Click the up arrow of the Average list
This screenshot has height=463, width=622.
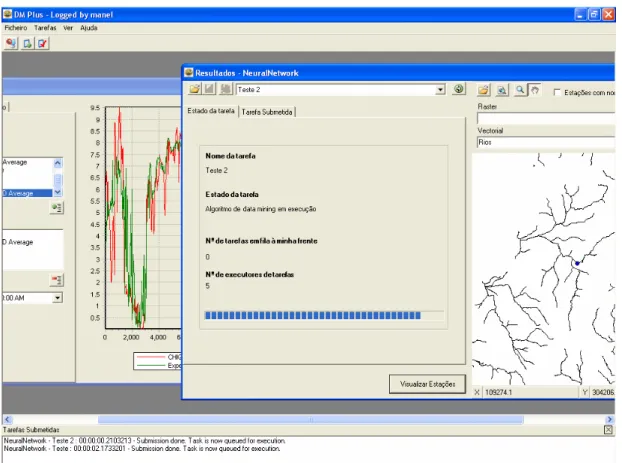(x=58, y=163)
